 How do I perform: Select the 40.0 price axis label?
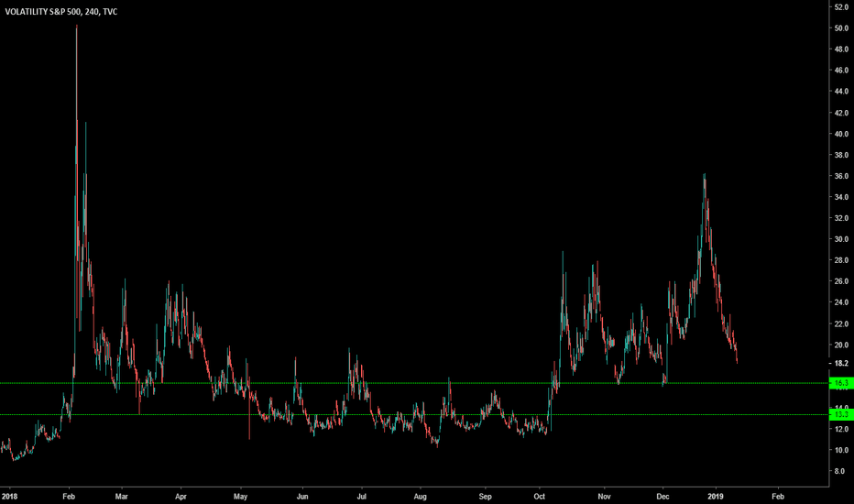(841, 134)
